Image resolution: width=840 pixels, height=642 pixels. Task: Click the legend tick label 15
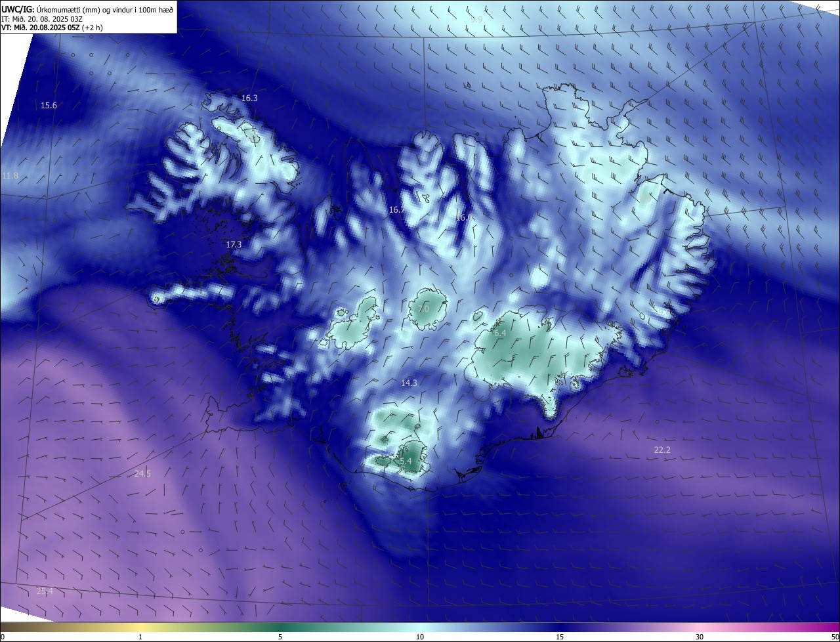pos(560,637)
